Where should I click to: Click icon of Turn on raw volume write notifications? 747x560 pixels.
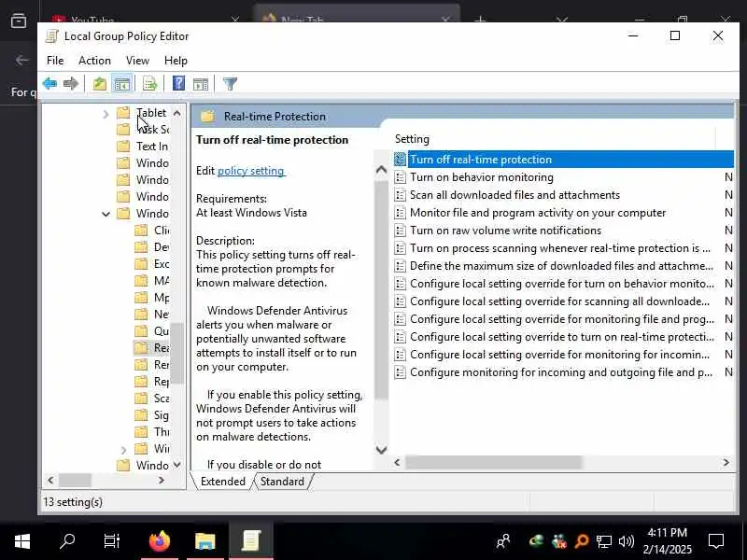point(401,231)
